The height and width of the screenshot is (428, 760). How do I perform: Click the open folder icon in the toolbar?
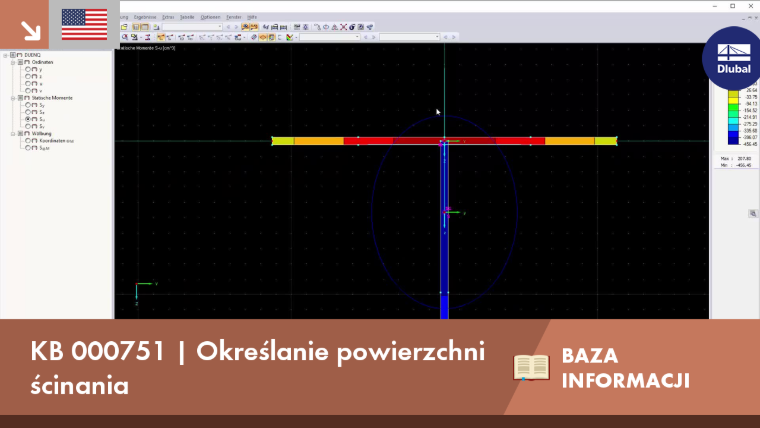(x=124, y=27)
